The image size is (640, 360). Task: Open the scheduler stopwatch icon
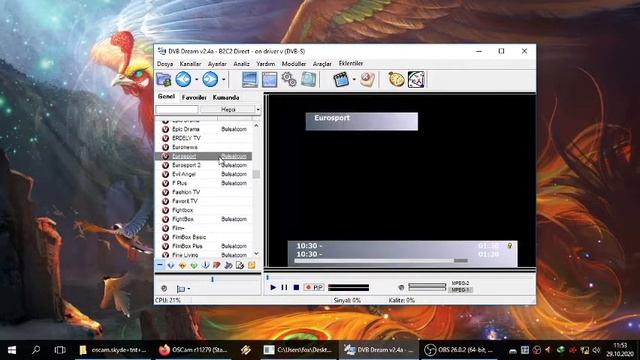(396, 79)
